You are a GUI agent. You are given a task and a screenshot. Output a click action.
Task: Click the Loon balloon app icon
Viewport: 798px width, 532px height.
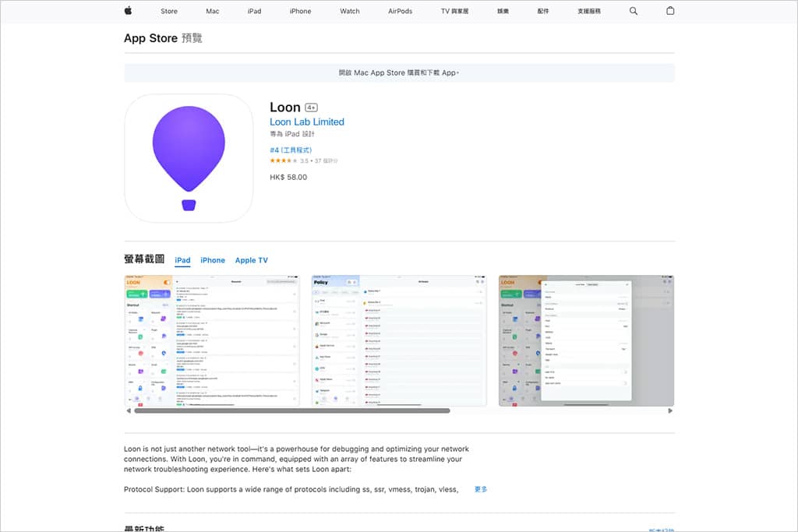click(189, 158)
